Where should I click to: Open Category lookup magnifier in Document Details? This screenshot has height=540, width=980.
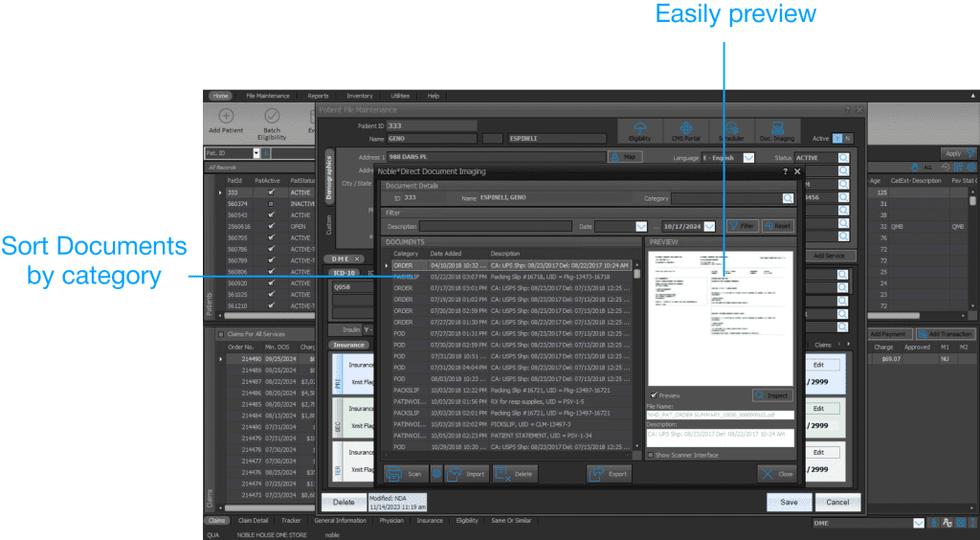[788, 198]
